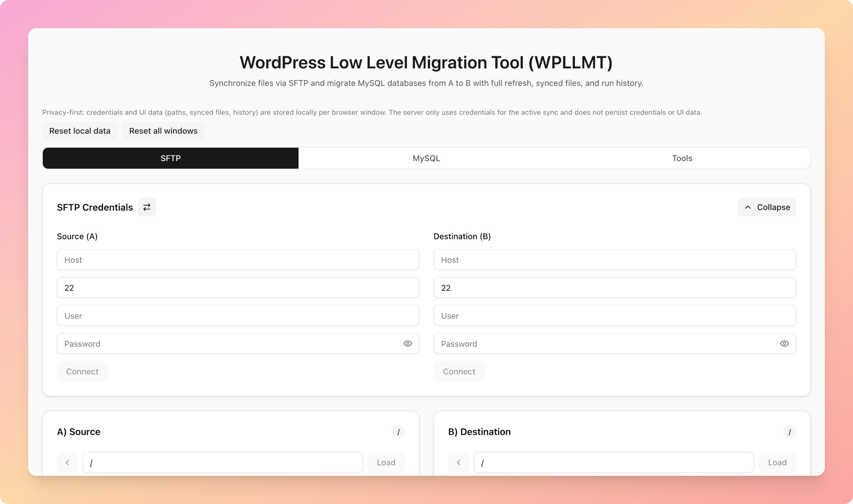Edit the A) Source path field

pos(223,462)
